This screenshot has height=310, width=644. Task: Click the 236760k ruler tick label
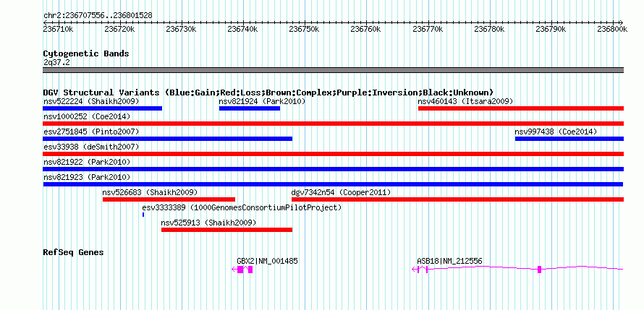click(366, 29)
